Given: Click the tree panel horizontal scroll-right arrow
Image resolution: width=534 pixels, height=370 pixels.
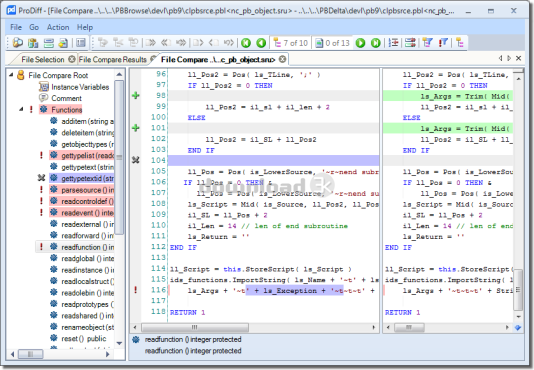Looking at the screenshot, I should (x=108, y=354).
